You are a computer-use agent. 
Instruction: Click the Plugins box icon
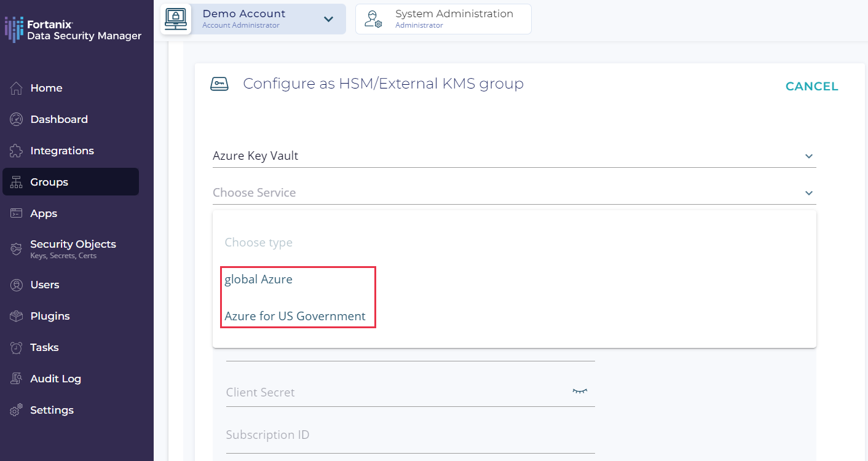point(17,316)
